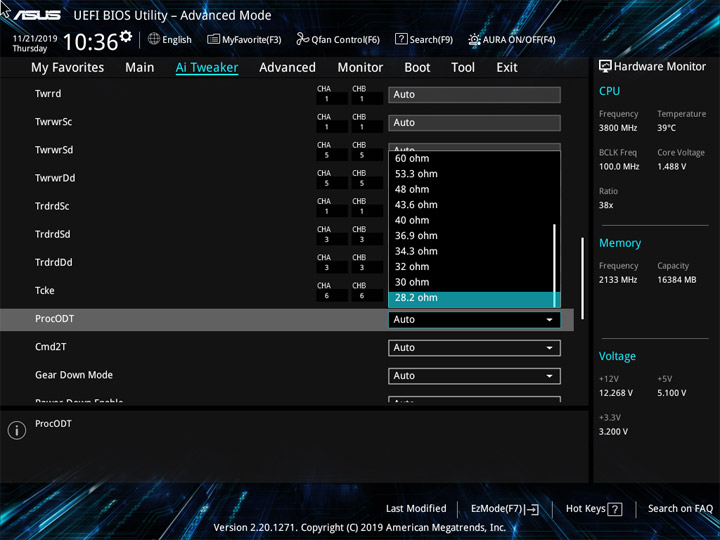The image size is (720, 540).
Task: Click the settings gear beside the clock
Action: (125, 36)
